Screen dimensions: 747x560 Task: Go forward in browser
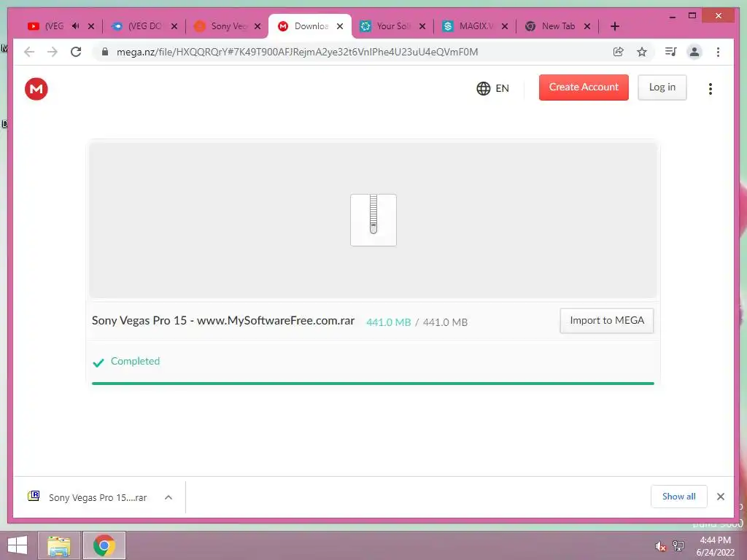(53, 52)
